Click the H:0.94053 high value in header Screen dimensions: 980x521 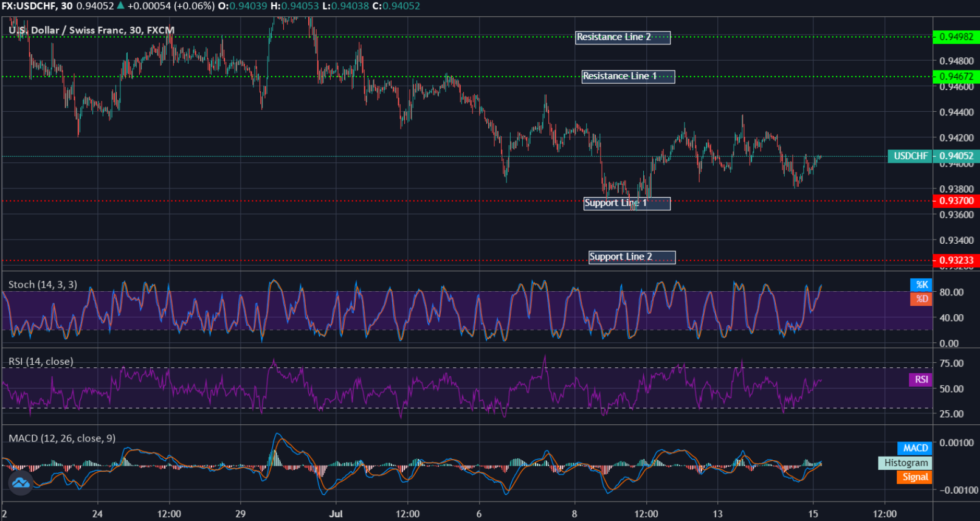coord(294,6)
